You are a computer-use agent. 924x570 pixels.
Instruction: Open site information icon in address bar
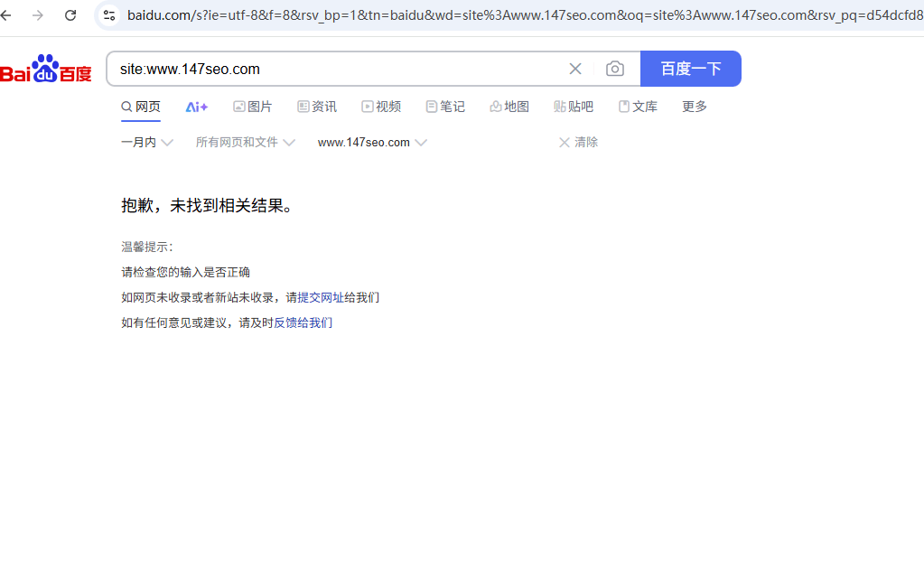click(109, 15)
